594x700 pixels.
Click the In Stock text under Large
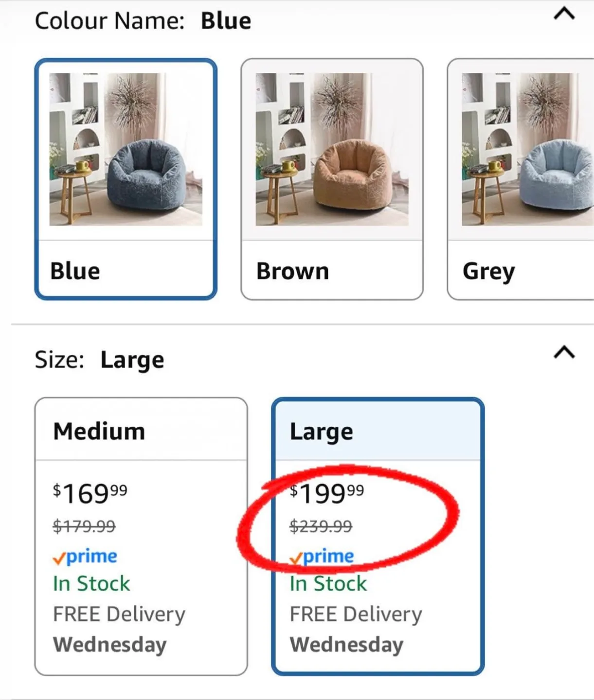(327, 583)
